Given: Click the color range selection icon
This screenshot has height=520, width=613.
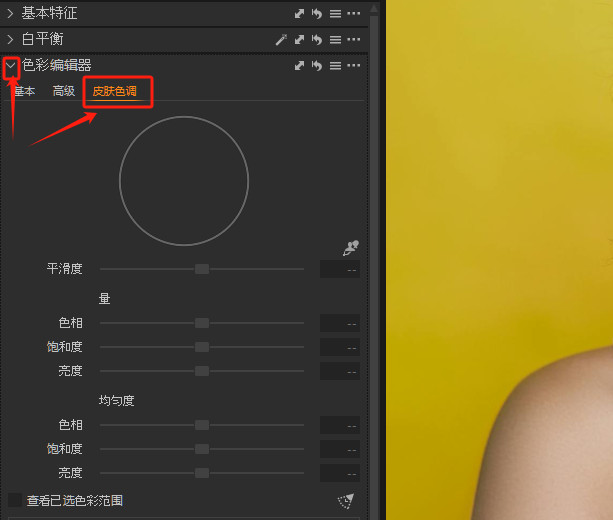Looking at the screenshot, I should click(346, 501).
